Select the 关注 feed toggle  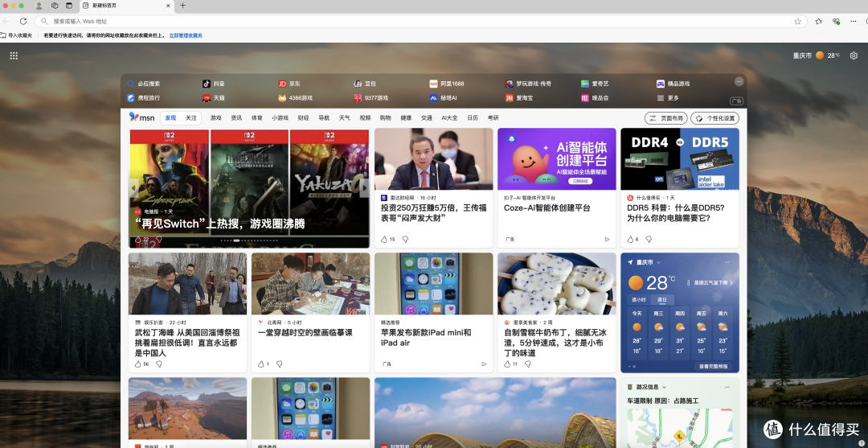(x=191, y=118)
